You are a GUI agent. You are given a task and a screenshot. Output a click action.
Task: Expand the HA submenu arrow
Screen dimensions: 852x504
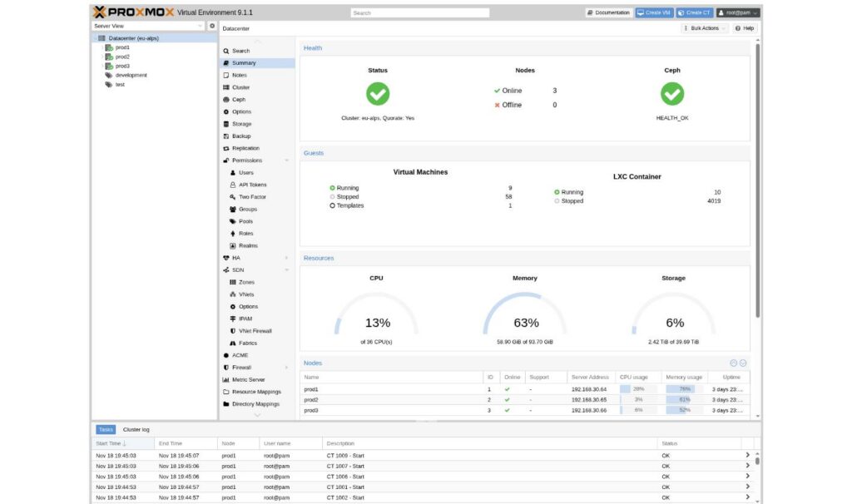[287, 258]
